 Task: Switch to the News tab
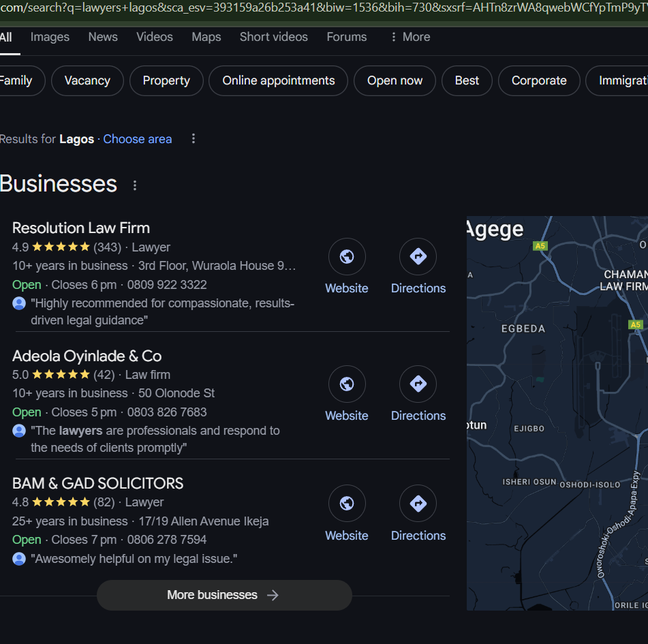103,37
